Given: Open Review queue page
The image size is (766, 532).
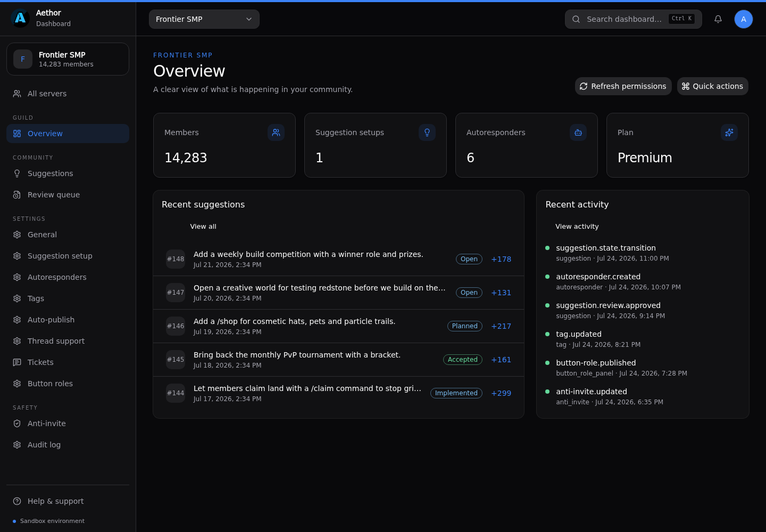Looking at the screenshot, I should pyautogui.click(x=68, y=195).
